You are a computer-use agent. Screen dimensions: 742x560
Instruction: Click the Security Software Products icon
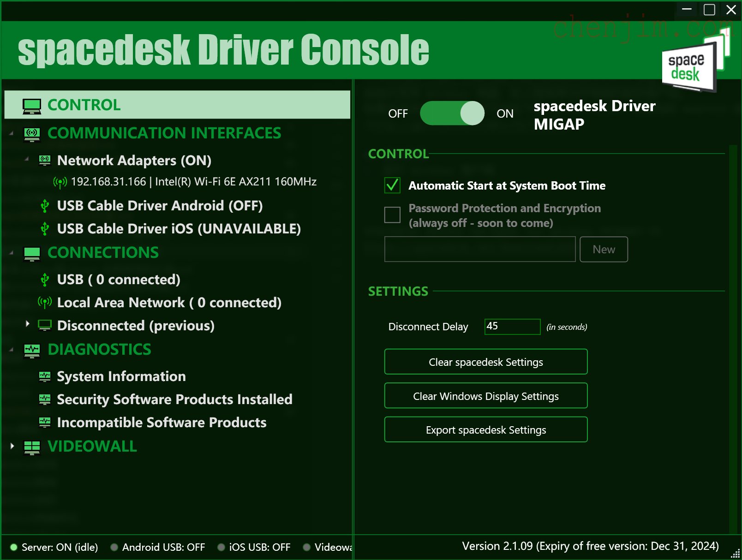45,399
